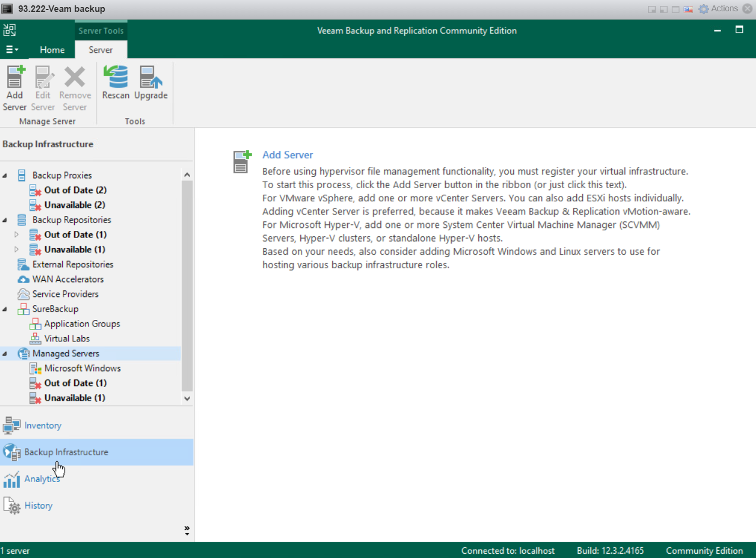Image resolution: width=756 pixels, height=558 pixels.
Task: Select the Service Providers node
Action: [65, 294]
